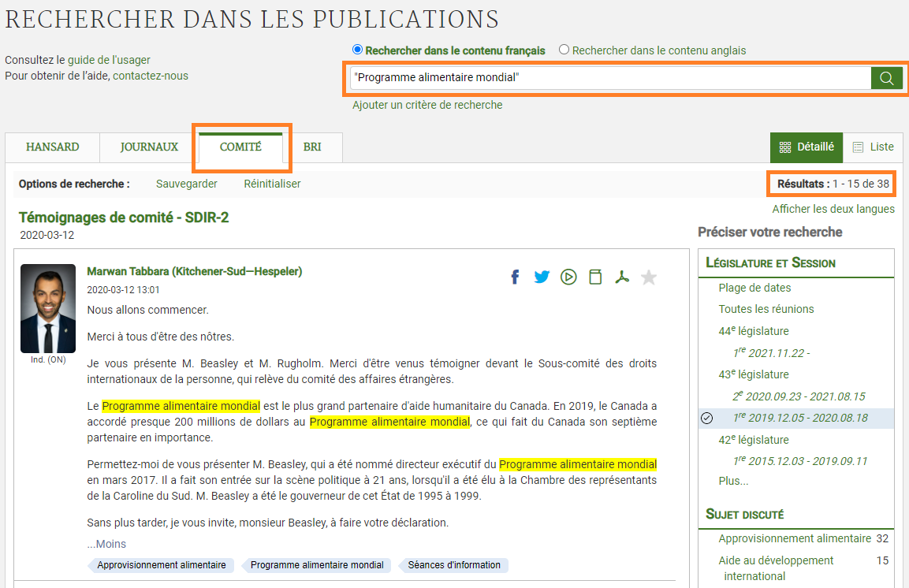Choose 'Plage de dates' filter

coord(754,288)
